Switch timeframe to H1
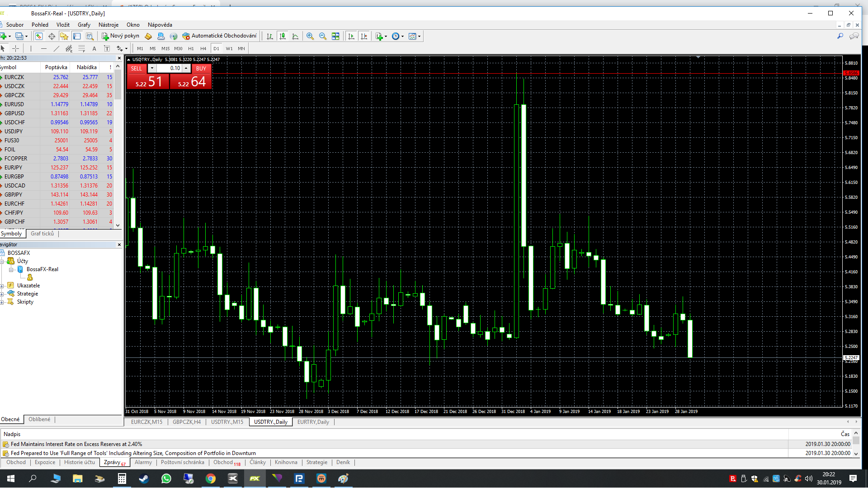This screenshot has width=868, height=488. (191, 48)
